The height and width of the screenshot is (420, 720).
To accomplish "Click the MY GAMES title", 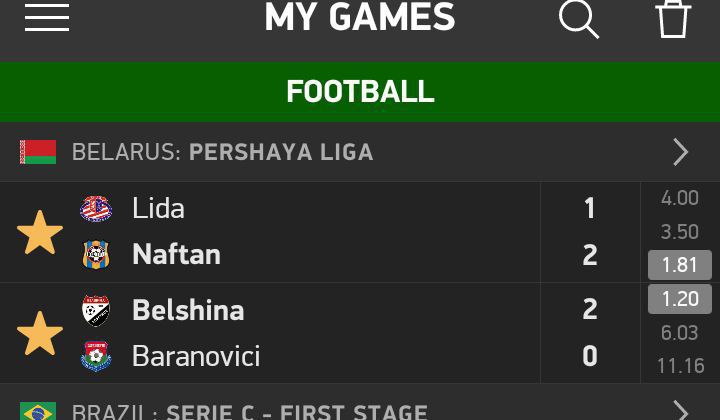I will click(360, 17).
